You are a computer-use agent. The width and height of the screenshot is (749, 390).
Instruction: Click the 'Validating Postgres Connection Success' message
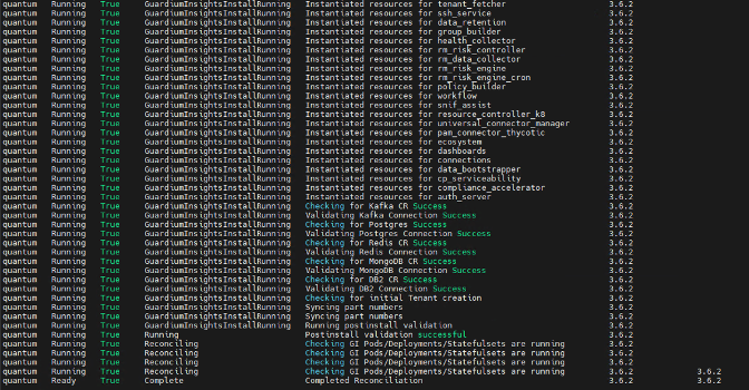point(398,234)
